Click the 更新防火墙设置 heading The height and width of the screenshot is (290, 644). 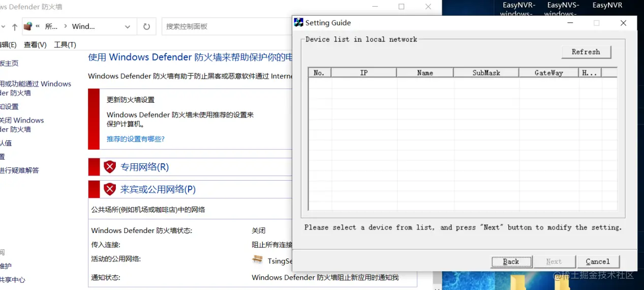(x=131, y=100)
